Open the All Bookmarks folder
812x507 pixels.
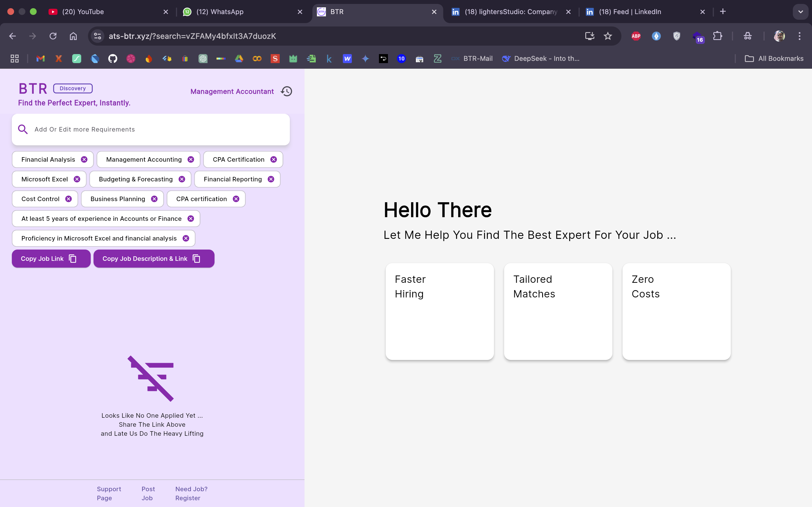[x=774, y=59]
